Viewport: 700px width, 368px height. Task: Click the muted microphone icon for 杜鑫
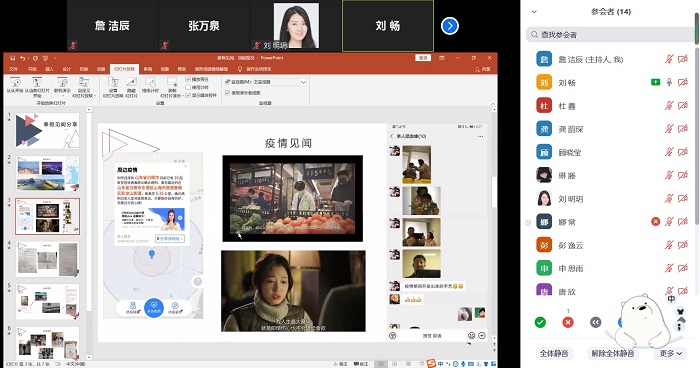[669, 105]
